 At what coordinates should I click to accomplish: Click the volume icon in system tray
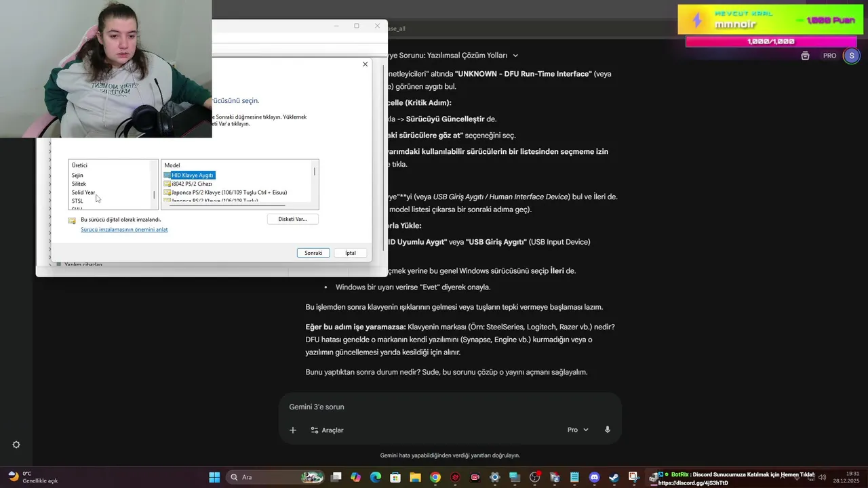point(822,477)
